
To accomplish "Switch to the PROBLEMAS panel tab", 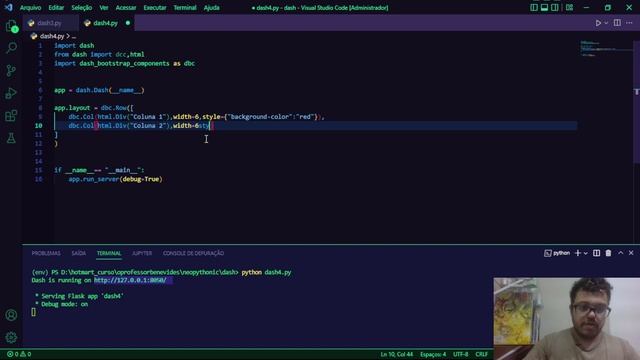I will pyautogui.click(x=46, y=253).
